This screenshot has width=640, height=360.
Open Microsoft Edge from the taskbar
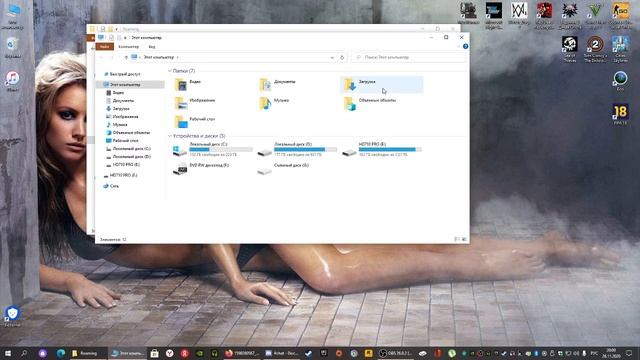pos(61,353)
